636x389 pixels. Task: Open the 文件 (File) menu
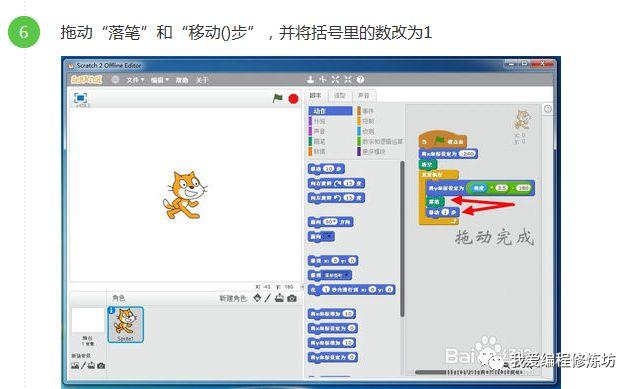135,80
